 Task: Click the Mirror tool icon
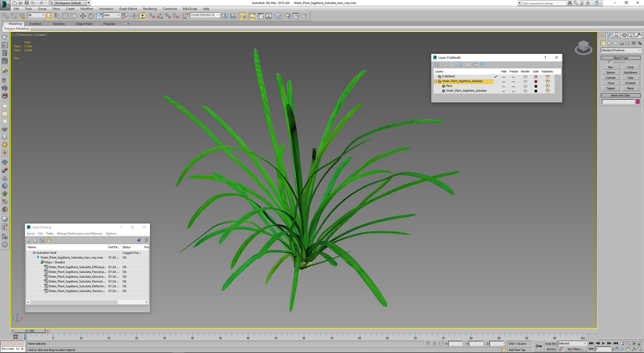[225, 16]
